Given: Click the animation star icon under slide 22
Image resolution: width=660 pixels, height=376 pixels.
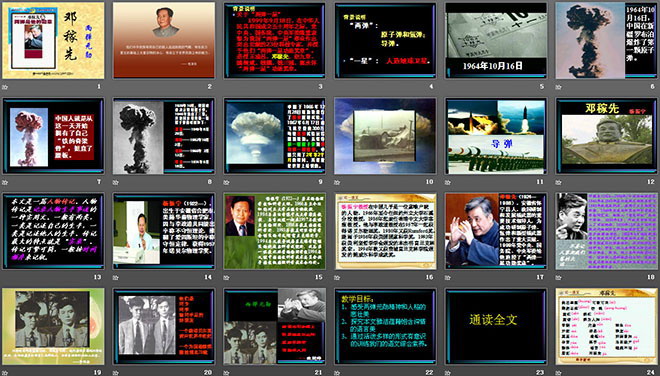Looking at the screenshot, I should pyautogui.click(x=337, y=373).
